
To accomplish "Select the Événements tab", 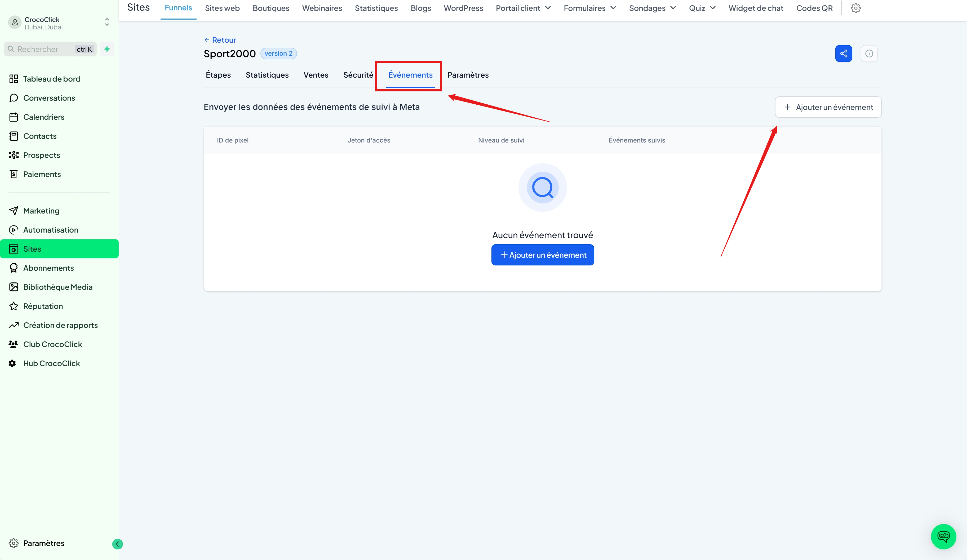I will (x=410, y=75).
